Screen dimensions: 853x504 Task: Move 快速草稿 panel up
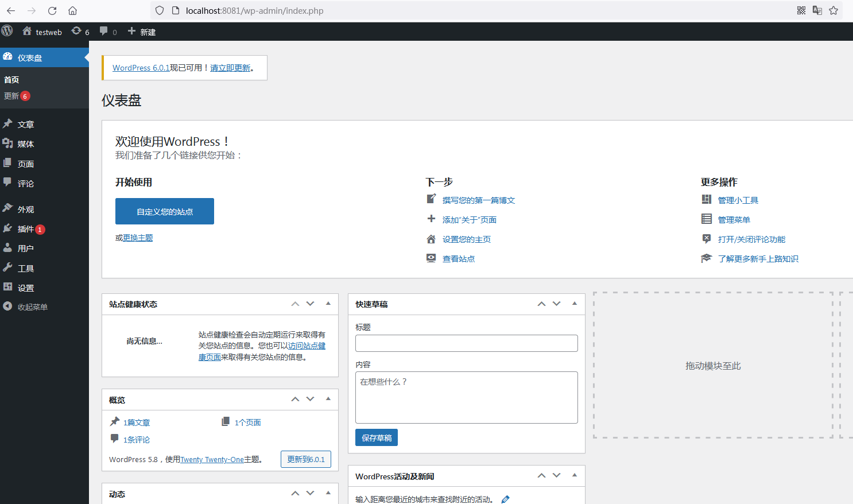click(541, 304)
